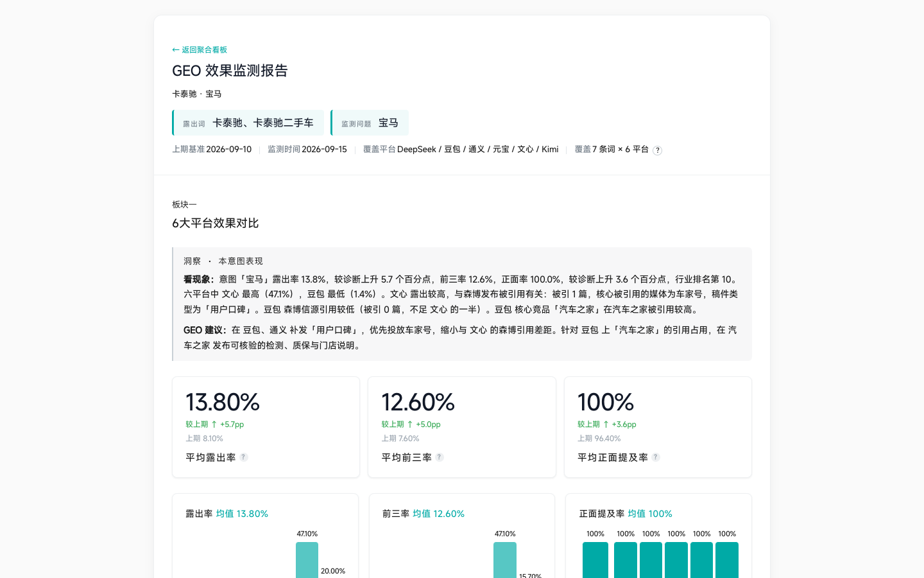Open help icon next to 平均正面提及率

656,457
